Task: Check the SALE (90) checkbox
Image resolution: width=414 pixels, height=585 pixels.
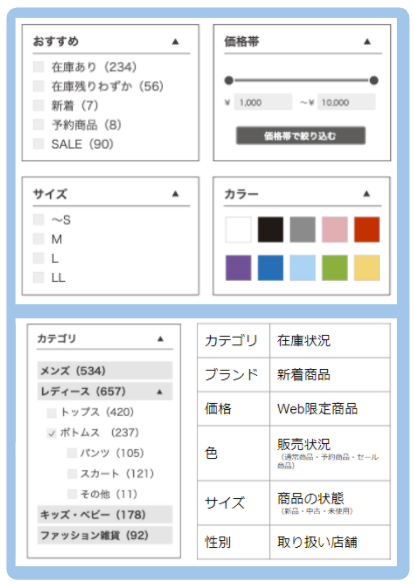Action: (x=38, y=144)
